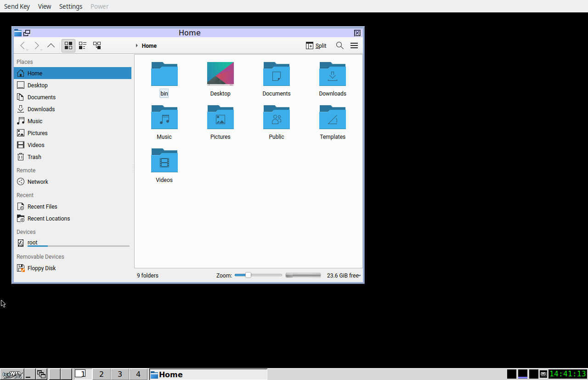Select the root device
Viewport: 588px width, 380px height.
click(73, 243)
